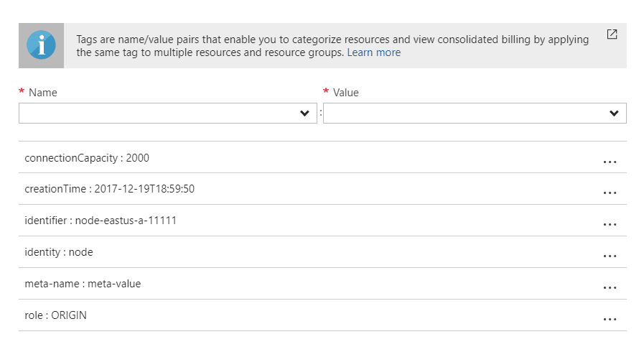Click the blue info icon

[41, 45]
